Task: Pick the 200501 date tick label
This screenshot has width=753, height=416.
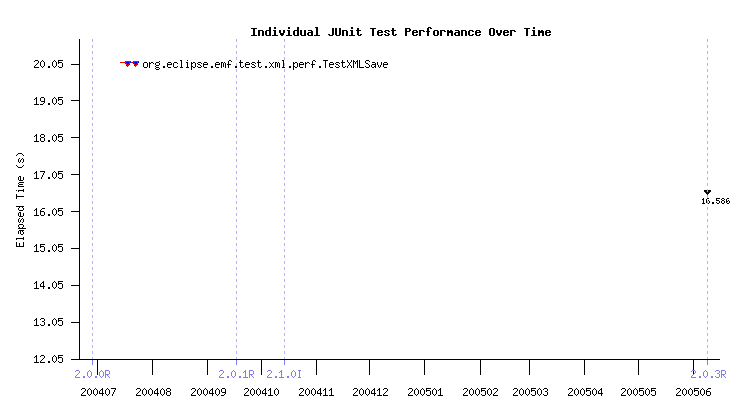Action: tap(425, 393)
